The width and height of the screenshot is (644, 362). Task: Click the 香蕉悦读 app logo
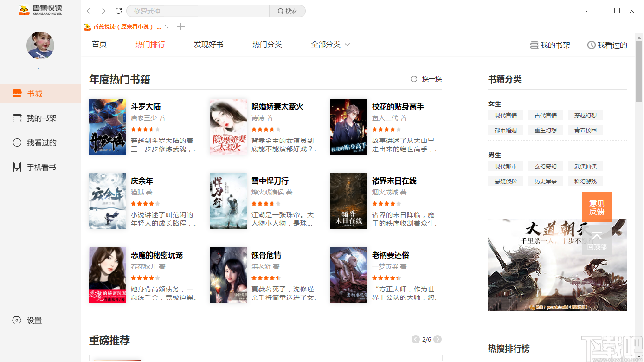(x=40, y=10)
